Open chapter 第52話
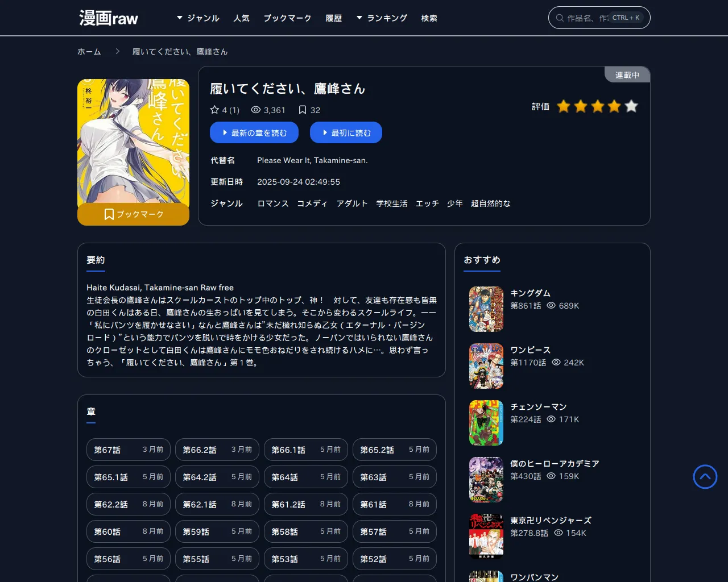728x582 pixels. pos(395,559)
